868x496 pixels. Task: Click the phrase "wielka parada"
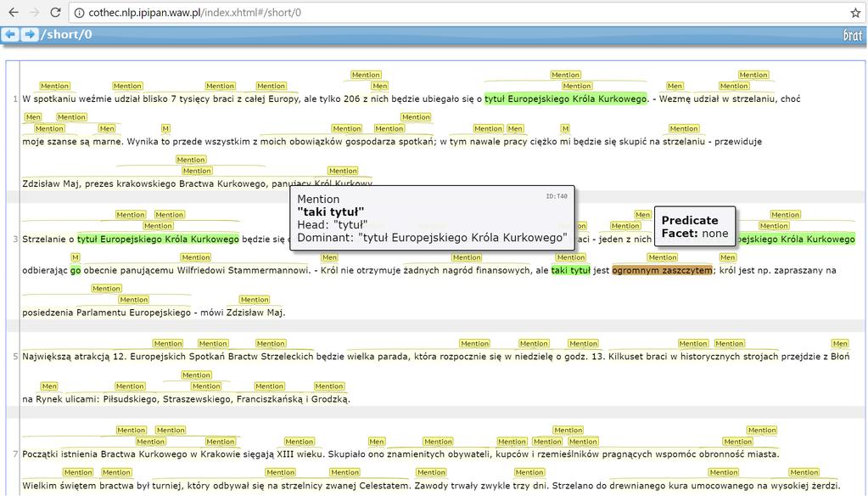tap(378, 357)
